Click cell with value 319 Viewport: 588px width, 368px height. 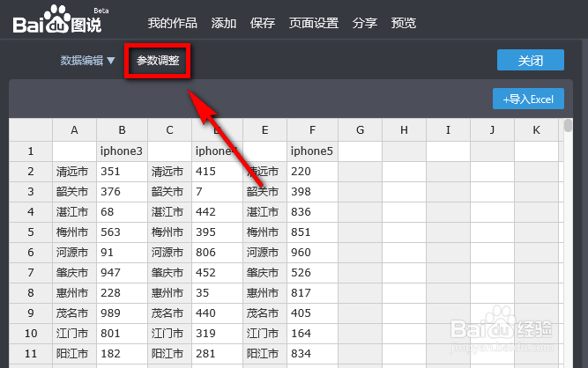[217, 333]
